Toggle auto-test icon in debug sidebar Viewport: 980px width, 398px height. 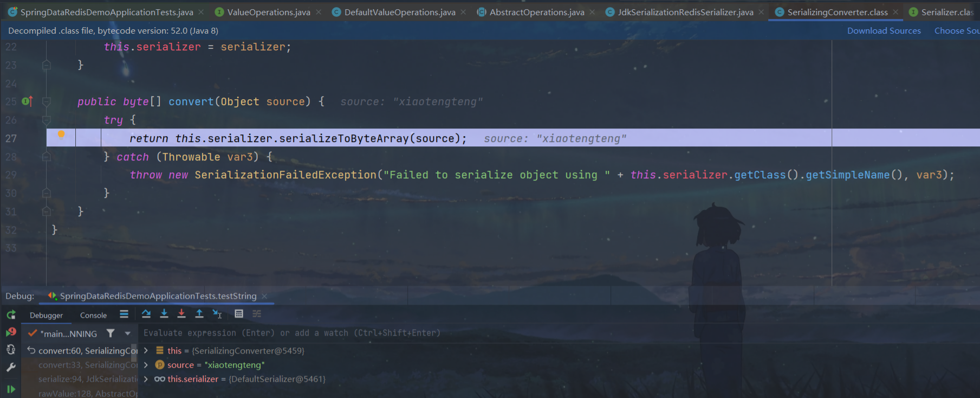point(11,350)
